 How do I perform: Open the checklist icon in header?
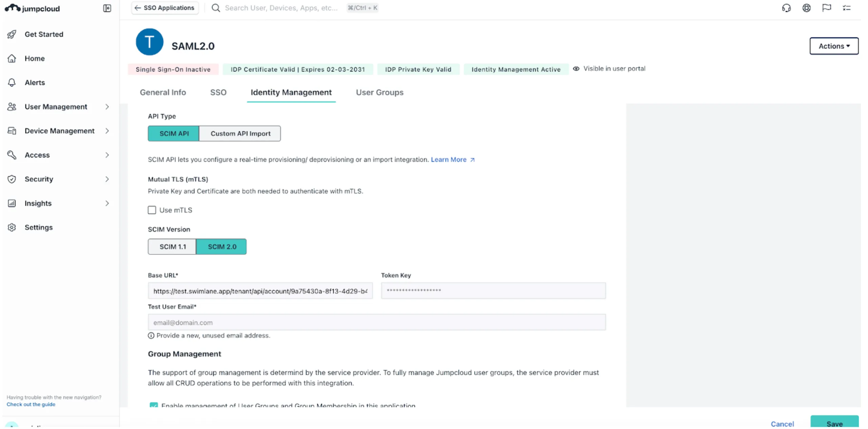(846, 8)
